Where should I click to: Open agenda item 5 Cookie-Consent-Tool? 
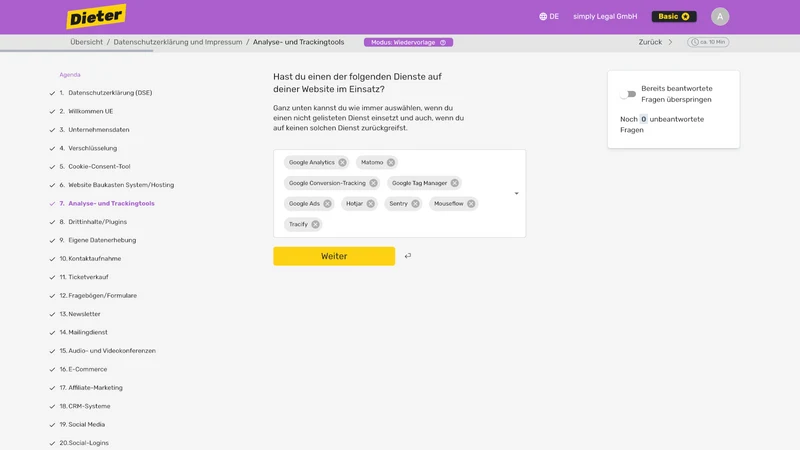(x=95, y=166)
